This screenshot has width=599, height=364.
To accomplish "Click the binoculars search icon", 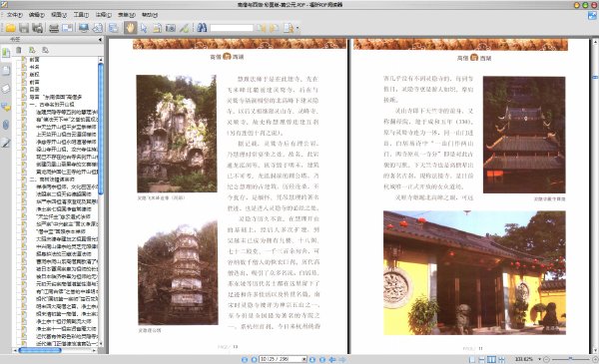I will pyautogui.click(x=202, y=28).
